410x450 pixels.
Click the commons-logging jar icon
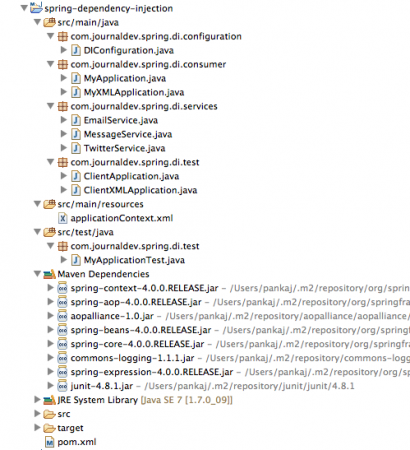(62, 358)
